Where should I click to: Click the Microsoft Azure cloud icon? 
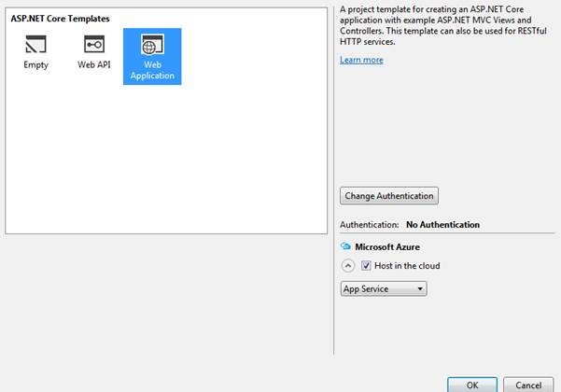pos(345,246)
